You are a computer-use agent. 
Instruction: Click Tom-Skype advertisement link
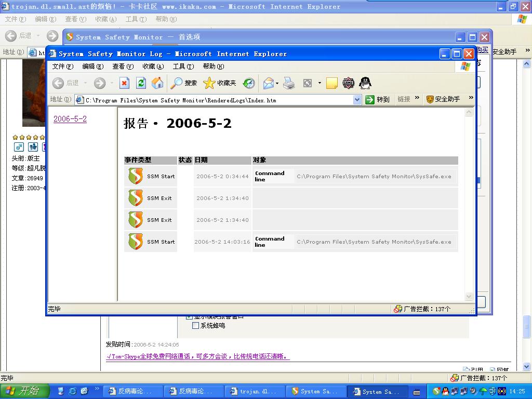(198, 356)
